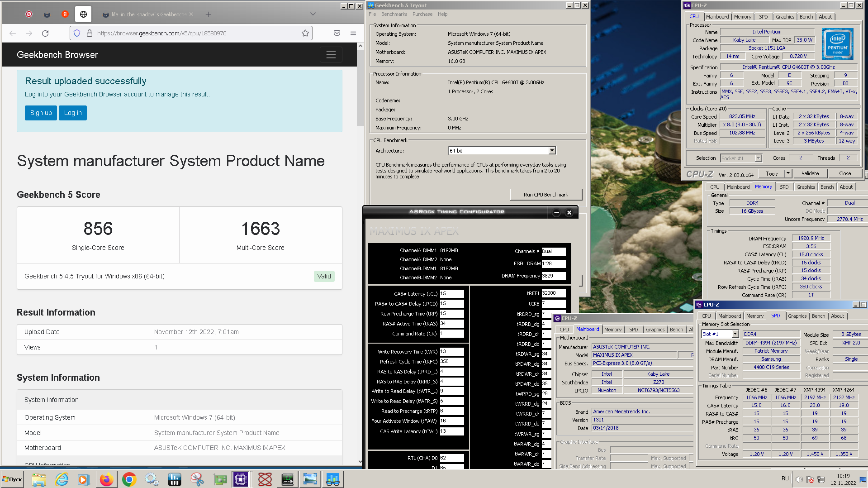
Task: Launch Google Chrome from the taskbar
Action: pos(129,479)
